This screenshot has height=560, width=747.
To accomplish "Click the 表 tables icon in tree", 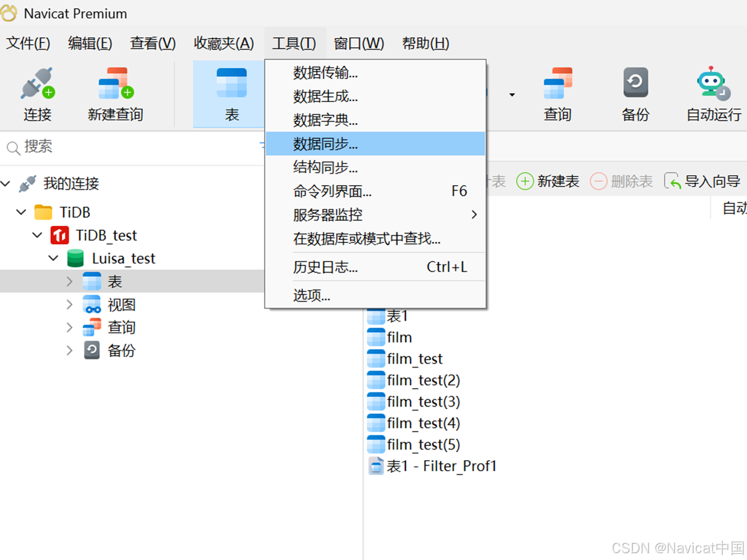I will [92, 281].
